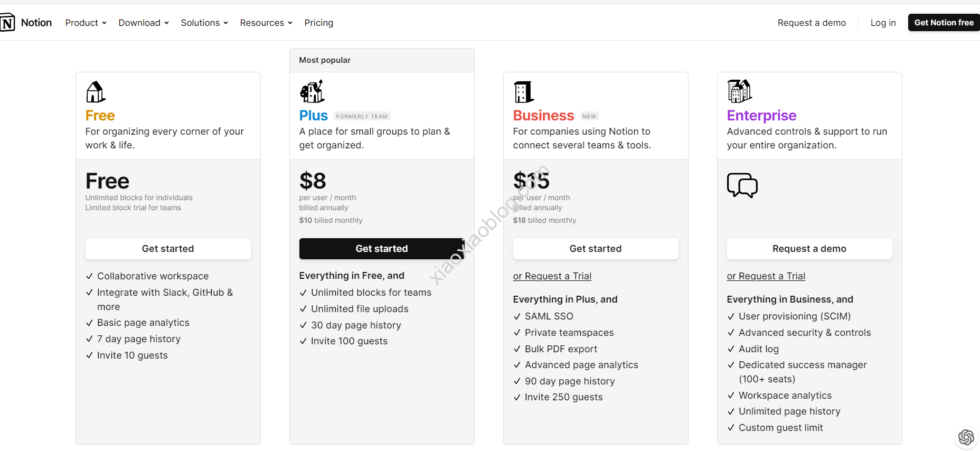Expand the Product dropdown menu
Screen dimensions: 980x451
pyautogui.click(x=86, y=23)
